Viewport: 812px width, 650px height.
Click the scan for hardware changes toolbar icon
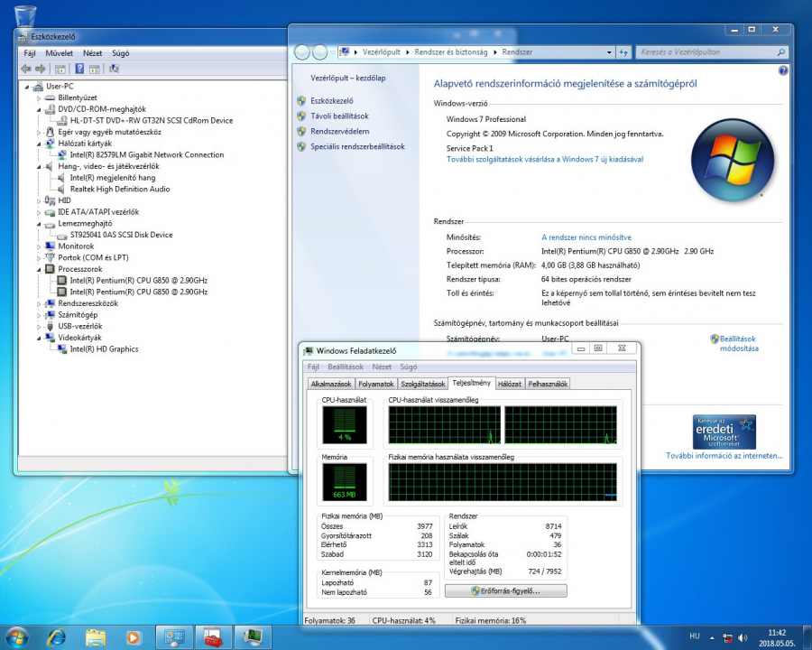114,69
